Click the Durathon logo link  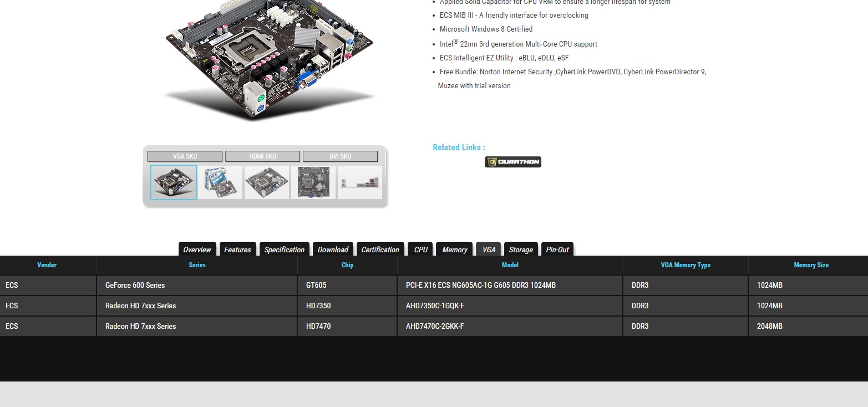(x=512, y=162)
